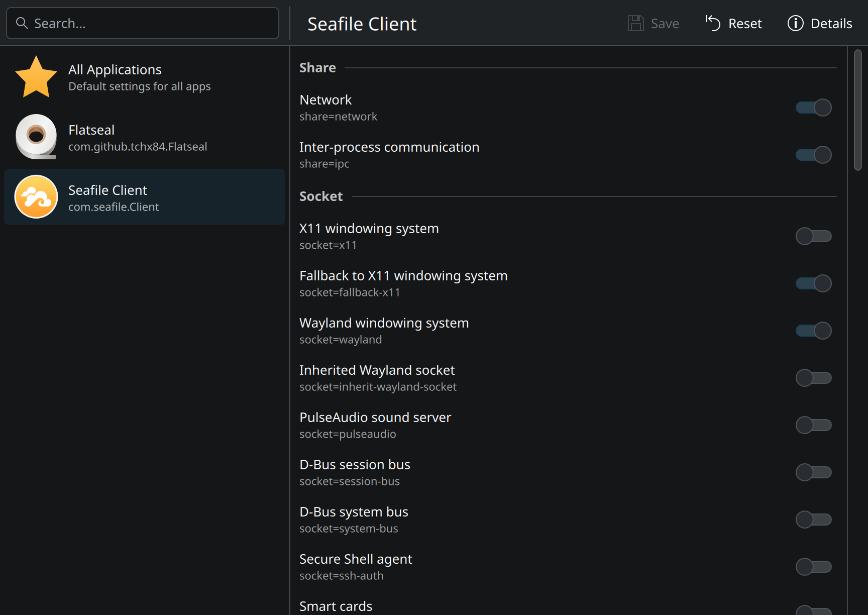Enable Inherited Wayland socket toggle
Screen dimensions: 868x615
813,378
